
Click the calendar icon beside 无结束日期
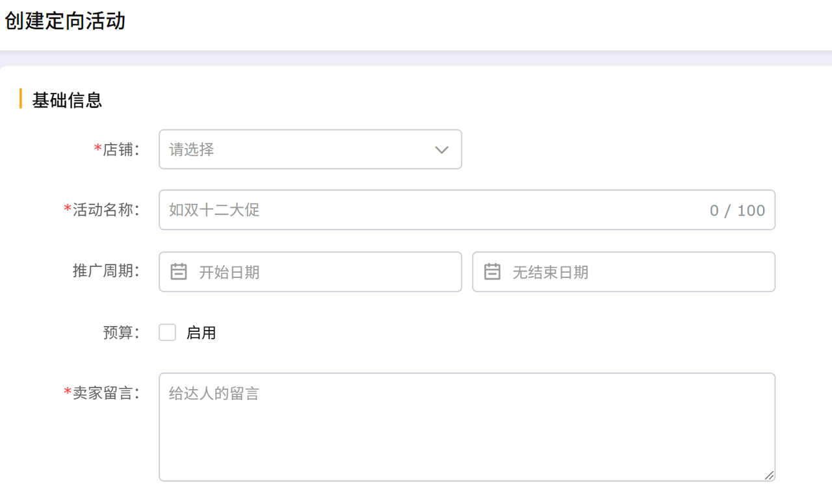[x=493, y=271]
